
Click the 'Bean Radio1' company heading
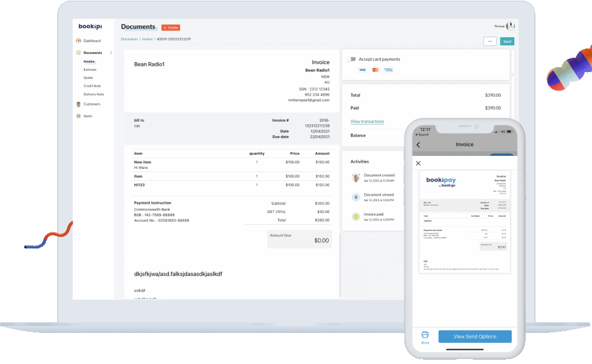point(149,65)
